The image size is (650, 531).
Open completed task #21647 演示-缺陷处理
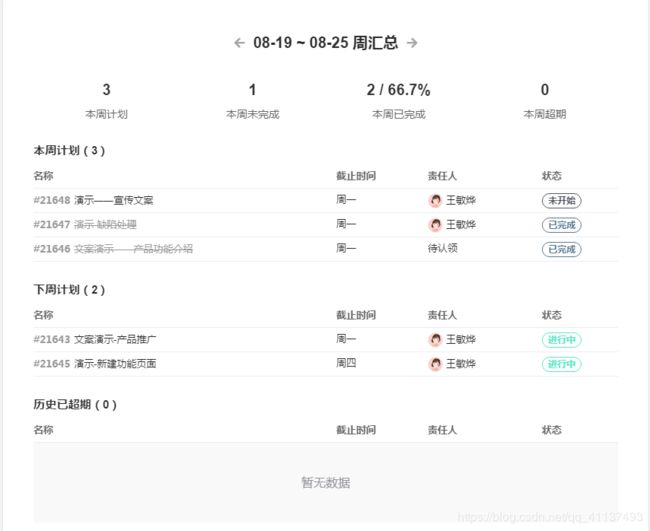[x=85, y=225]
